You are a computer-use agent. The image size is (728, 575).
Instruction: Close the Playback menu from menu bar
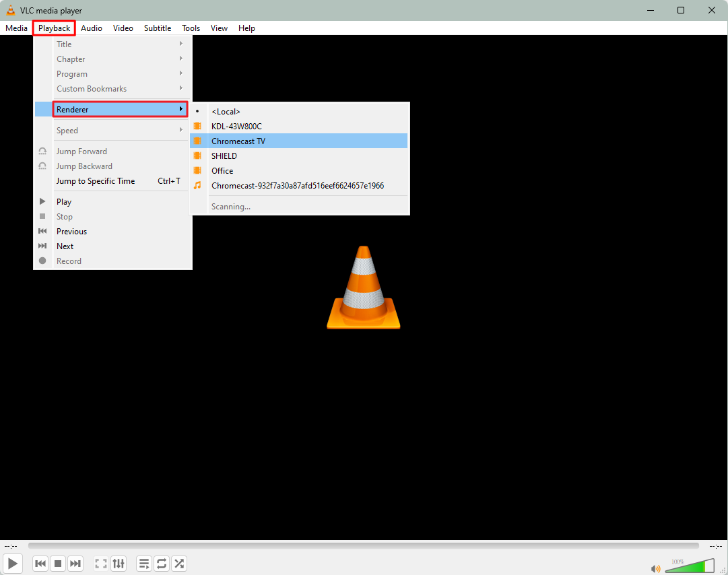(x=55, y=28)
